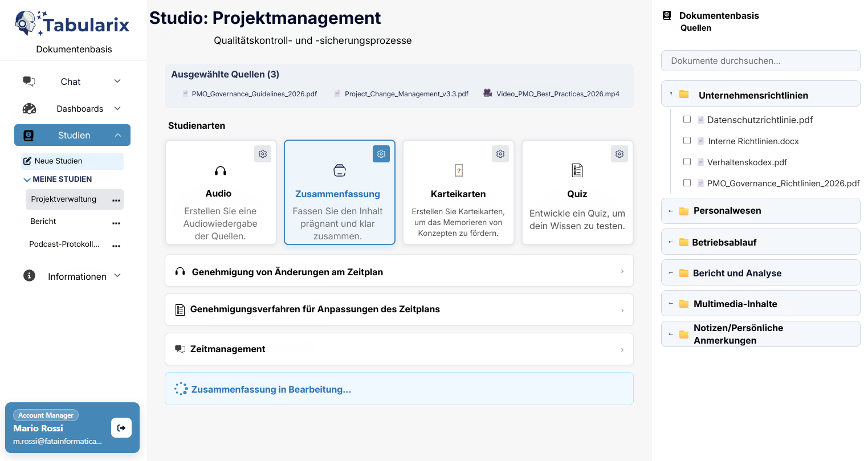Click the Quiz card settings gear
This screenshot has width=868, height=461.
point(619,154)
